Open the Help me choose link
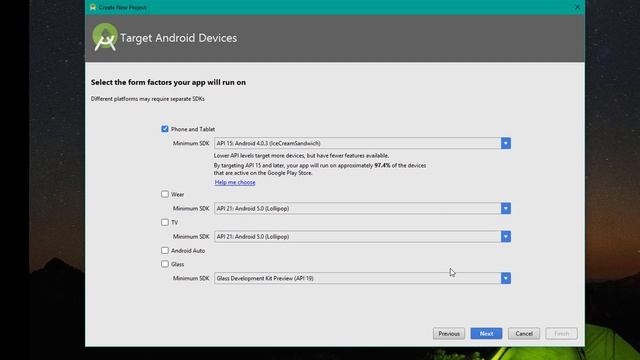This screenshot has width=640, height=360. coord(235,182)
